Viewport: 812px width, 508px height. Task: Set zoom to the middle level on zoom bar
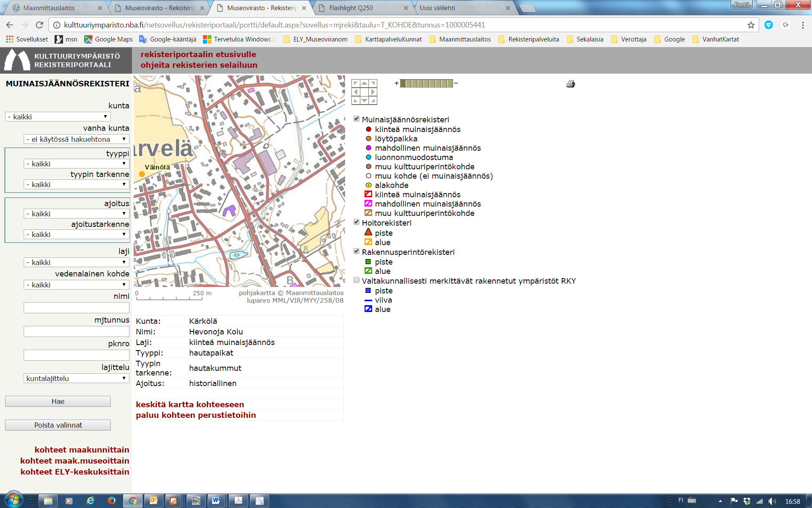426,83
